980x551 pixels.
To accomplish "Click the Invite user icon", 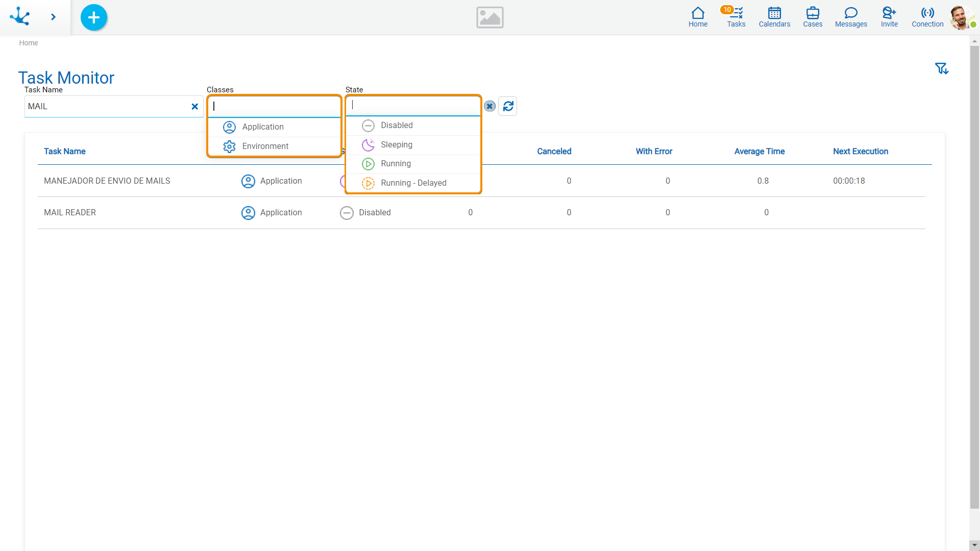I will pos(889,17).
